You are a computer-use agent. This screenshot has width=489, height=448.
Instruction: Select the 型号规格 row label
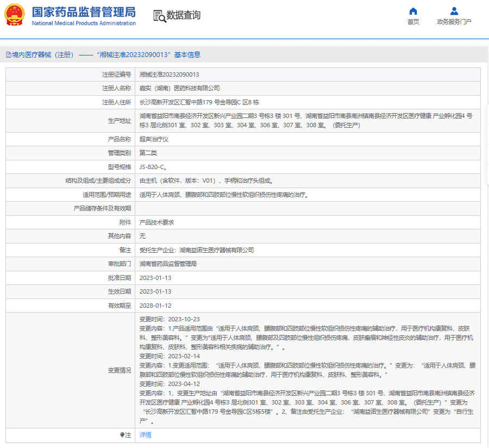pyautogui.click(x=120, y=167)
